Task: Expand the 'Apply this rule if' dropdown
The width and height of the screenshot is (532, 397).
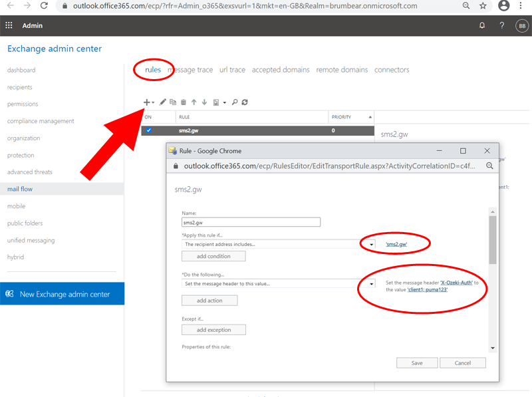Action: click(371, 245)
